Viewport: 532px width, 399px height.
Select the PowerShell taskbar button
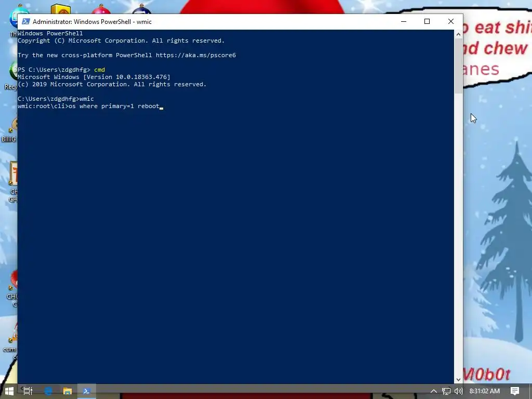[87, 391]
